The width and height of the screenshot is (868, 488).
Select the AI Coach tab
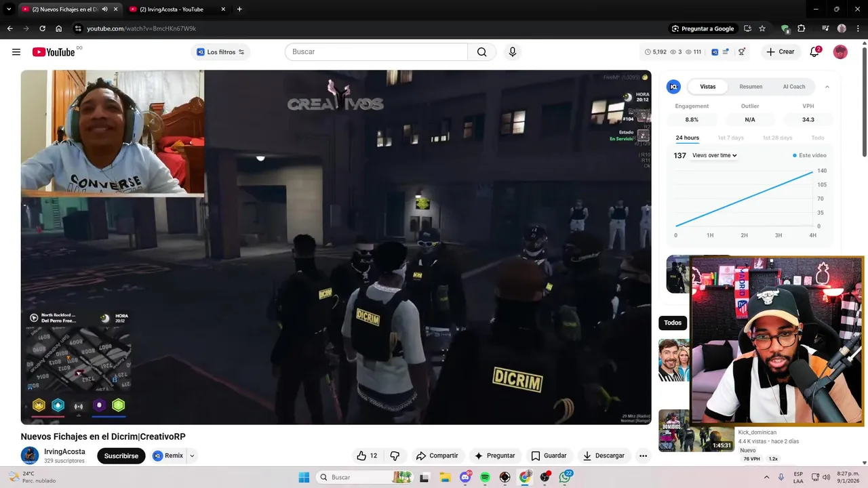coord(794,87)
